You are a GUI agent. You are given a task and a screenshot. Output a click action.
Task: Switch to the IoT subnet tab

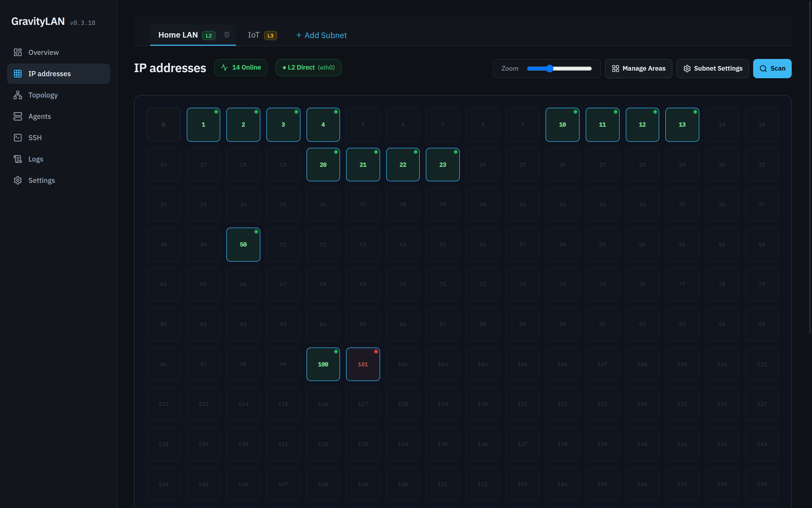pyautogui.click(x=262, y=35)
